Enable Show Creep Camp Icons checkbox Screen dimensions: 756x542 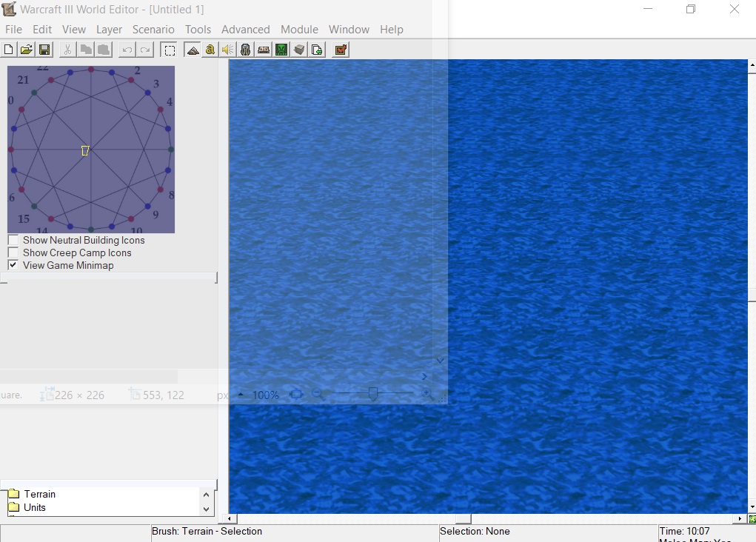[x=13, y=252]
